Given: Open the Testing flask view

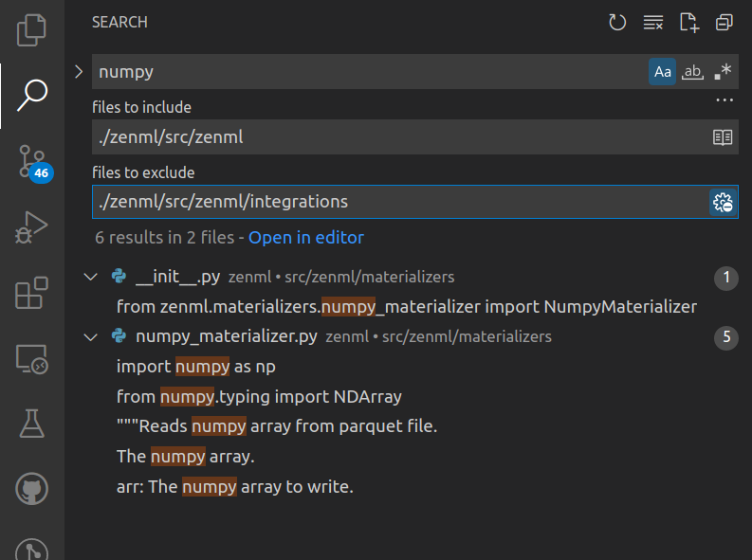Looking at the screenshot, I should point(31,424).
